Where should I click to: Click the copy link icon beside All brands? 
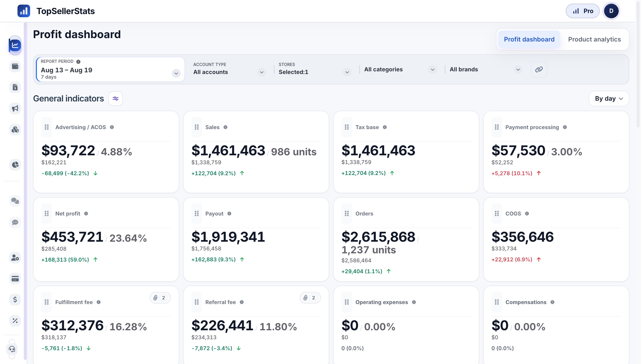click(x=539, y=69)
